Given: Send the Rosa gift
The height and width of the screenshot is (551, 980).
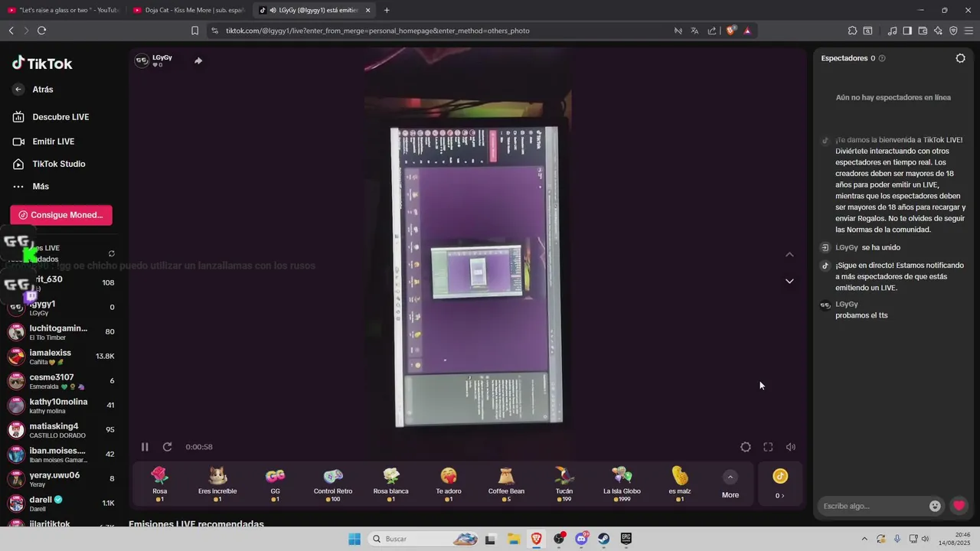Looking at the screenshot, I should 159,484.
